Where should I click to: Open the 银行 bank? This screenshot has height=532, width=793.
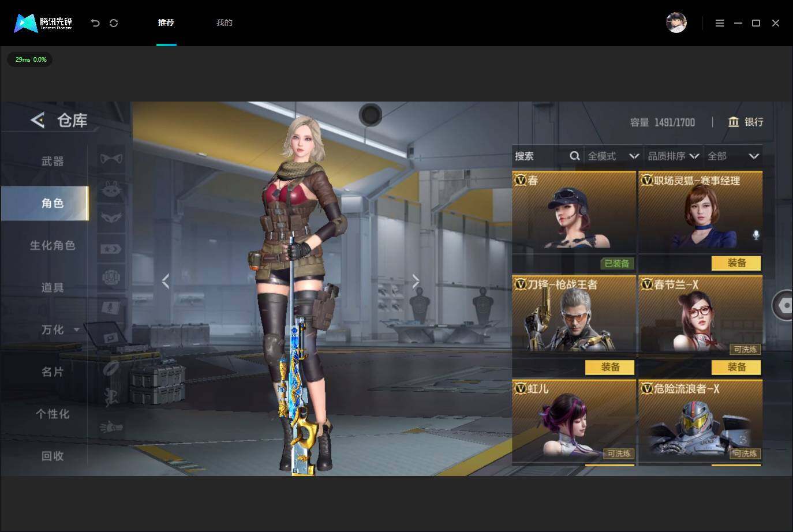(x=746, y=122)
